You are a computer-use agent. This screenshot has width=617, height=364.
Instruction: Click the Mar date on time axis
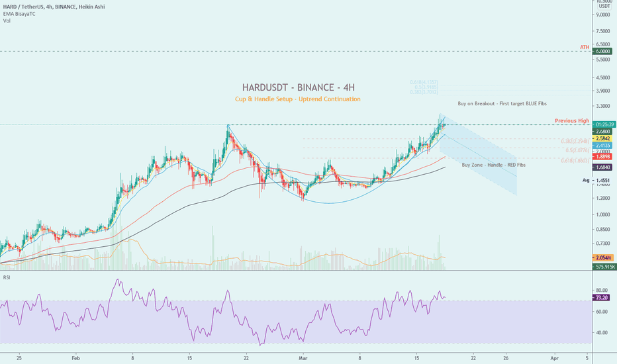(x=303, y=358)
